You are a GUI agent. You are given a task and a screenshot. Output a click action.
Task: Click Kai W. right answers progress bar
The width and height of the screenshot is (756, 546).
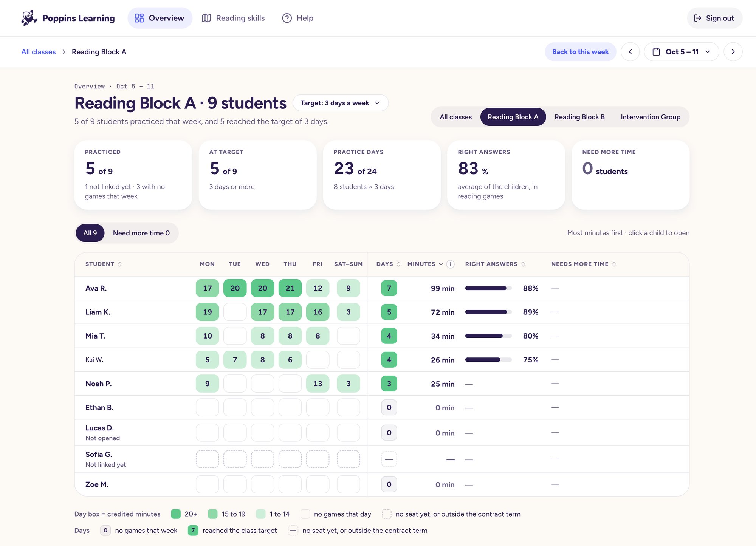click(488, 360)
